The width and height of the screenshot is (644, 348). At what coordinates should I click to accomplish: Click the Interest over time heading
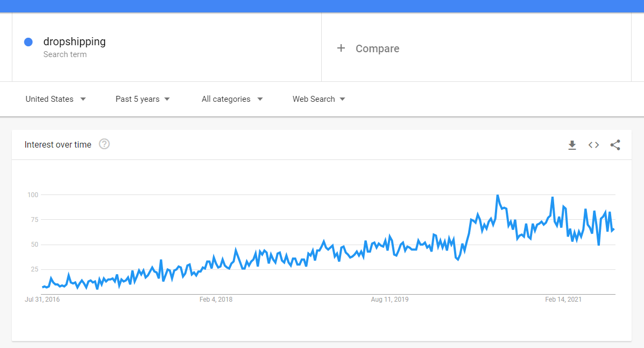(58, 144)
